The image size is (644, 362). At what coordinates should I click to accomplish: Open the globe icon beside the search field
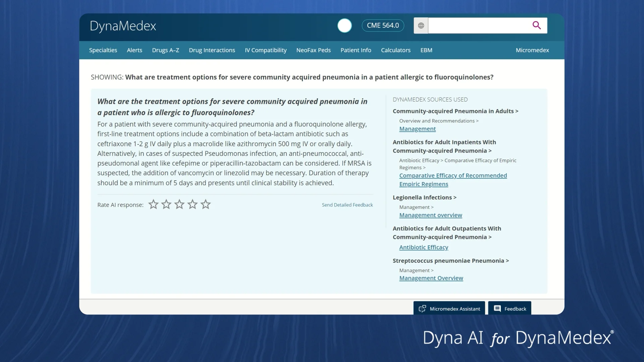click(420, 25)
